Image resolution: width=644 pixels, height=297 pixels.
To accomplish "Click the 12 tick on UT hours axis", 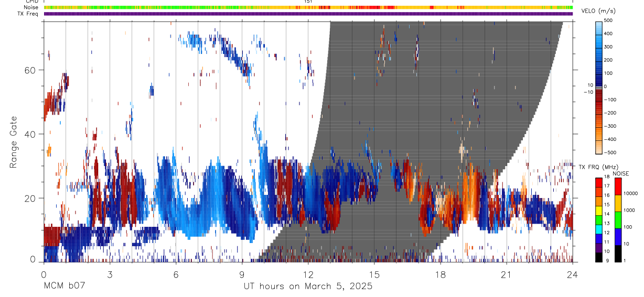I will [308, 274].
